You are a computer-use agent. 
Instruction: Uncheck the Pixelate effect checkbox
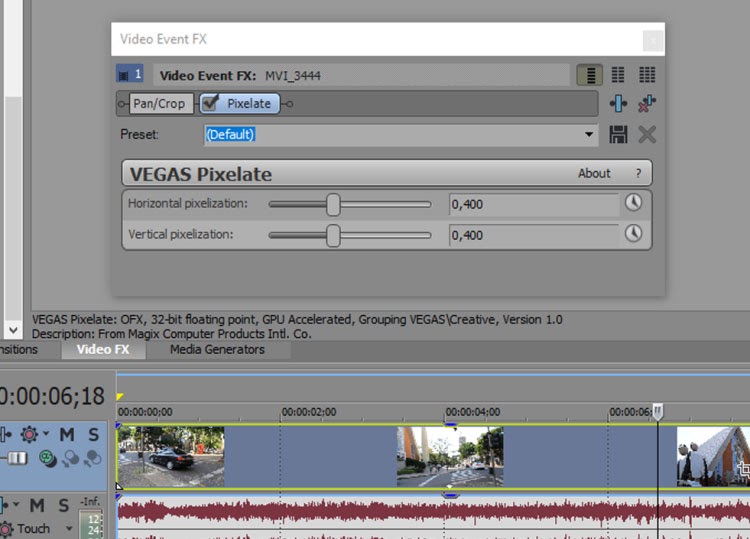210,103
